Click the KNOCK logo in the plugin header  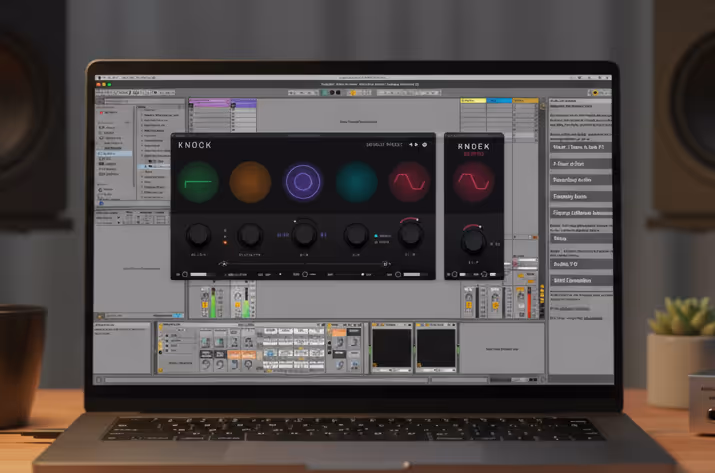coord(195,145)
